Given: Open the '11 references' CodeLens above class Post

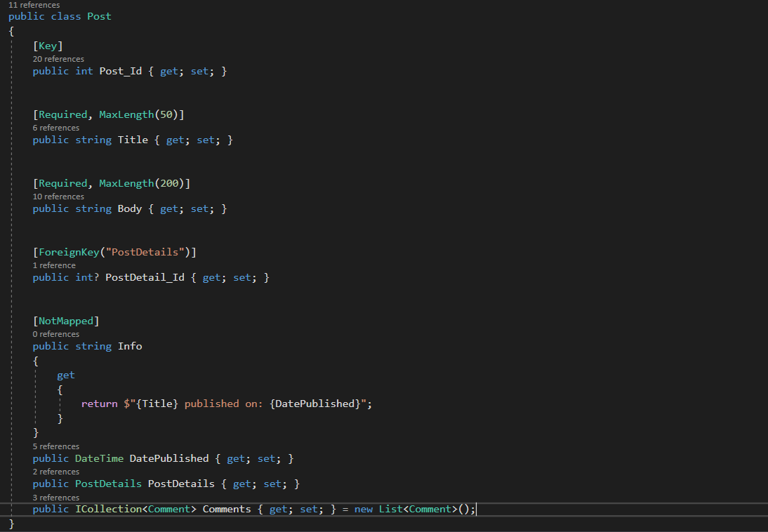Looking at the screenshot, I should click(x=34, y=5).
